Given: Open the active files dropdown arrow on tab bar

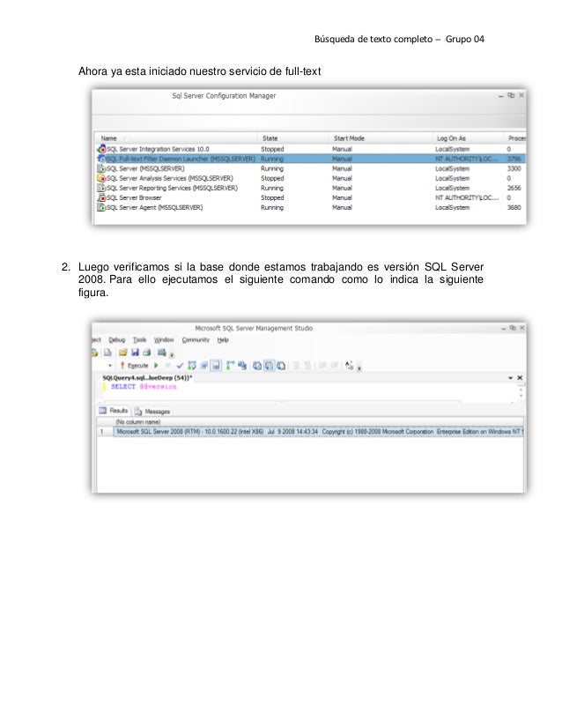Looking at the screenshot, I should [x=511, y=378].
